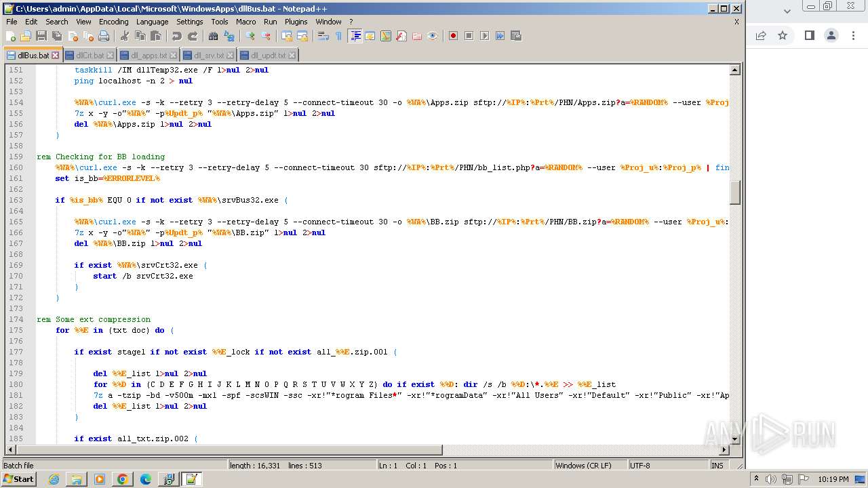Toggle word wrap in the editor

pos(323,36)
